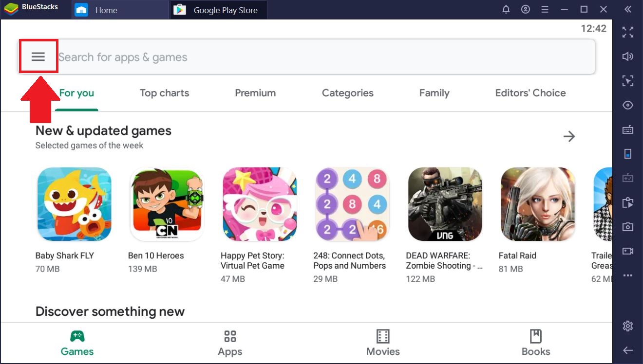Switch to the Family tab
The width and height of the screenshot is (643, 364).
(434, 93)
